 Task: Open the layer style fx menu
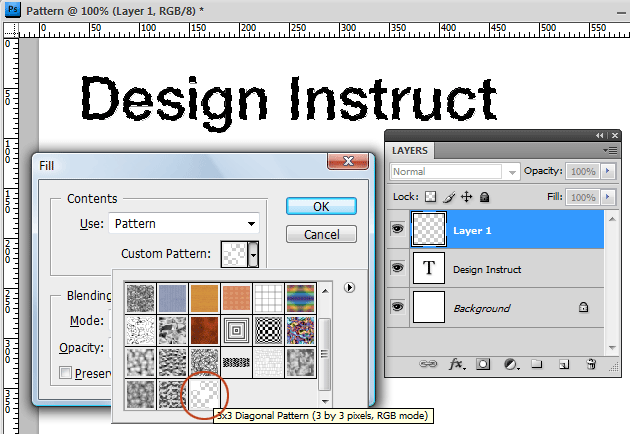[456, 364]
